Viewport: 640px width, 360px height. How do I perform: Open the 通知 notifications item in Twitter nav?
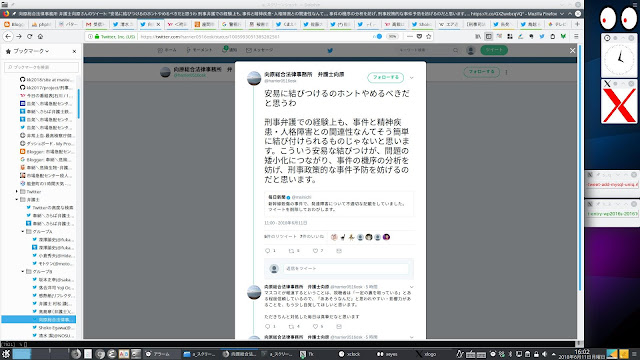tap(230, 50)
